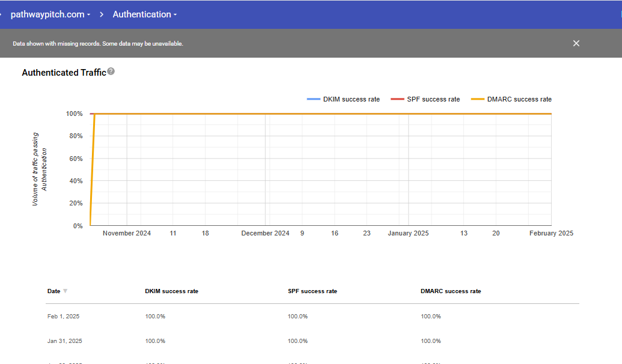Toggle the DKIM success rate legend entry
Image resolution: width=622 pixels, height=364 pixels.
click(x=344, y=99)
